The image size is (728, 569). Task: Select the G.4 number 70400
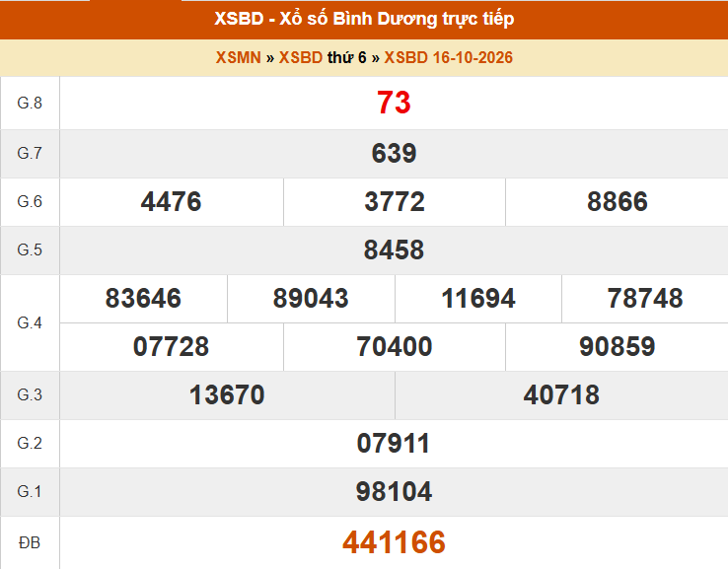pos(395,347)
